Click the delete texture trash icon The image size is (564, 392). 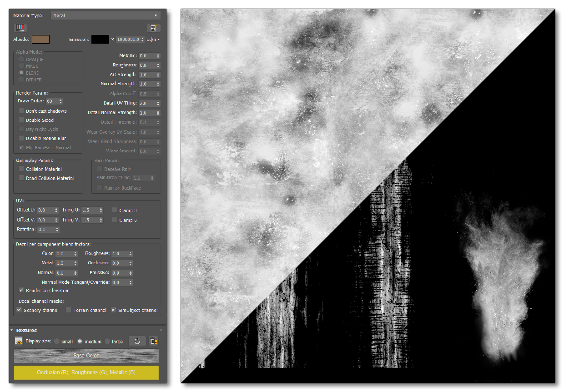pos(154,341)
